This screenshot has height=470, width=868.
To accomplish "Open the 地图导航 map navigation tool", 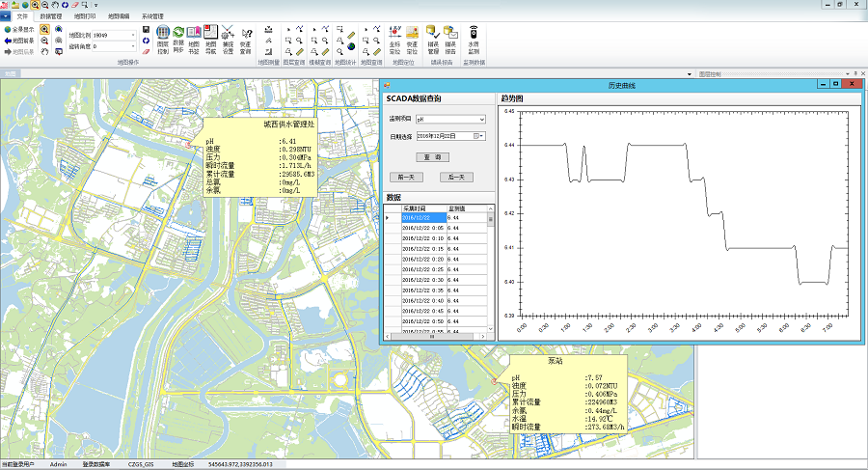I will [210, 37].
